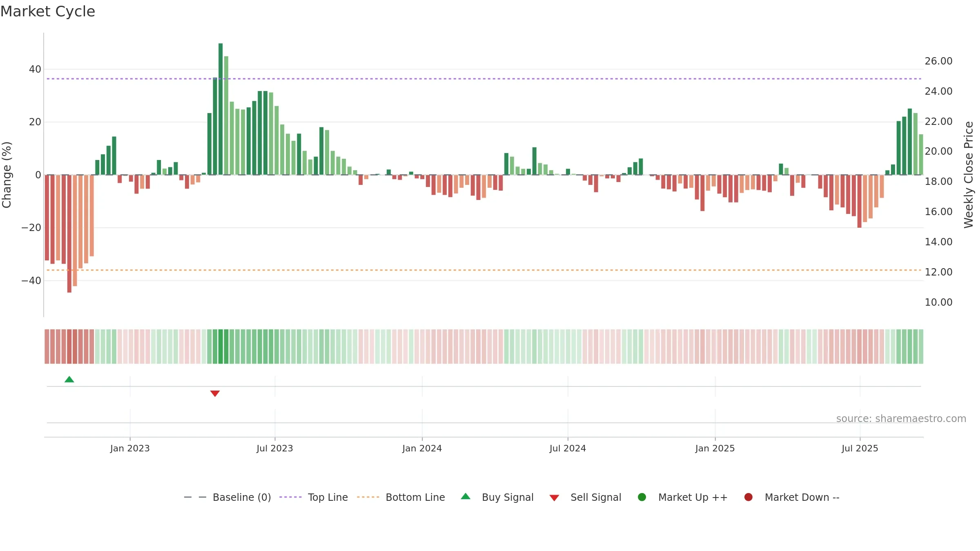The width and height of the screenshot is (980, 551).
Task: Click the Jul 2023 axis label
Action: click(x=275, y=449)
